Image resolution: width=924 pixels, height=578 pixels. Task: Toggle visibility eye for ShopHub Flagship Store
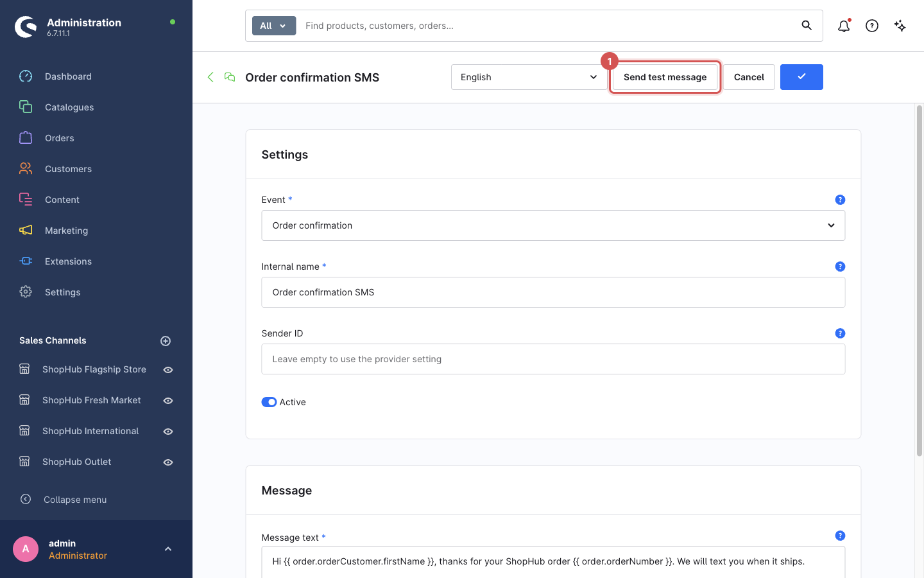pyautogui.click(x=168, y=370)
